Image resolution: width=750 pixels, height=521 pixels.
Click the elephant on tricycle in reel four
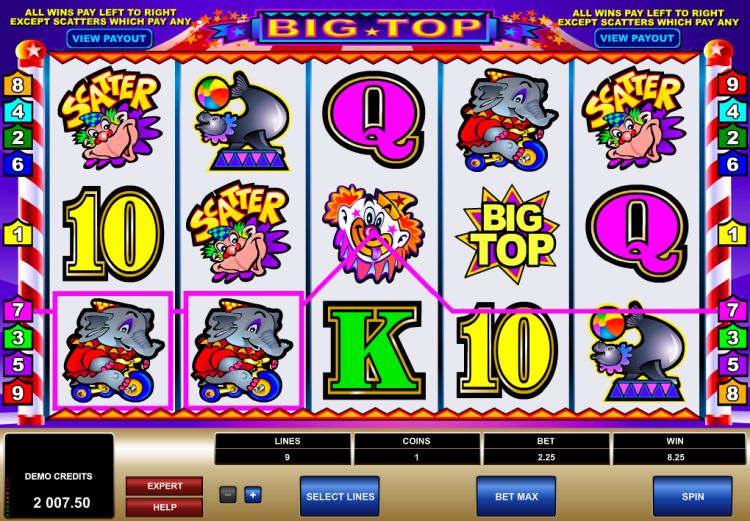point(506,119)
